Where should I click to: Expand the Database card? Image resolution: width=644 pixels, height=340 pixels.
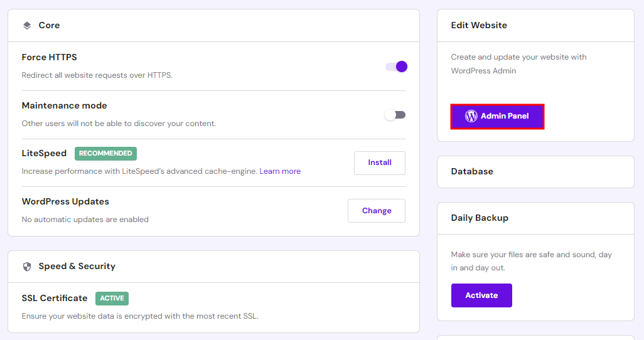(x=535, y=171)
